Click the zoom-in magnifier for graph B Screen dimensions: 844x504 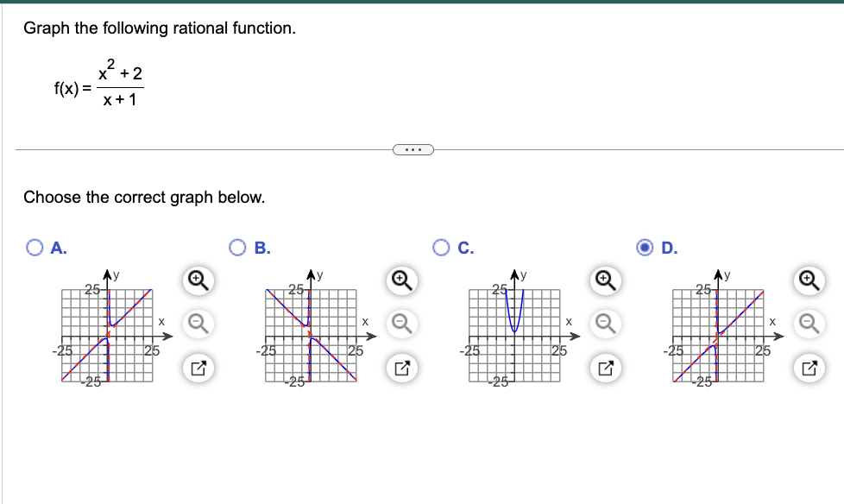click(x=400, y=280)
